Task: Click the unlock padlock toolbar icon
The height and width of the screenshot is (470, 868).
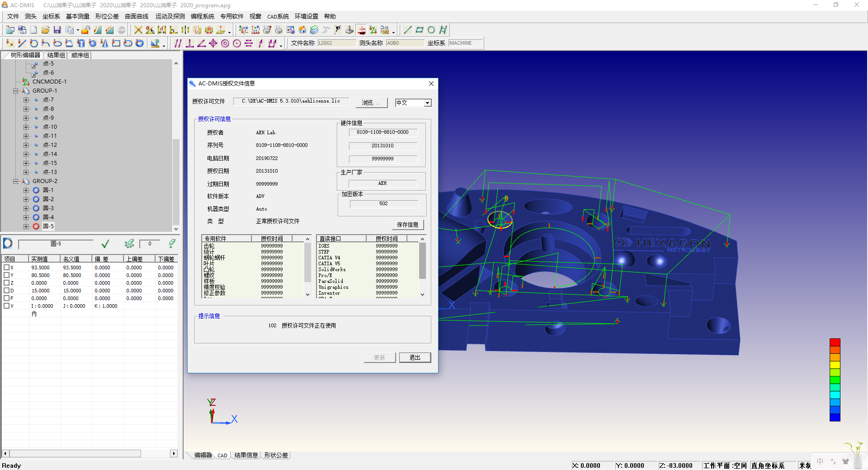Action: tap(86, 30)
